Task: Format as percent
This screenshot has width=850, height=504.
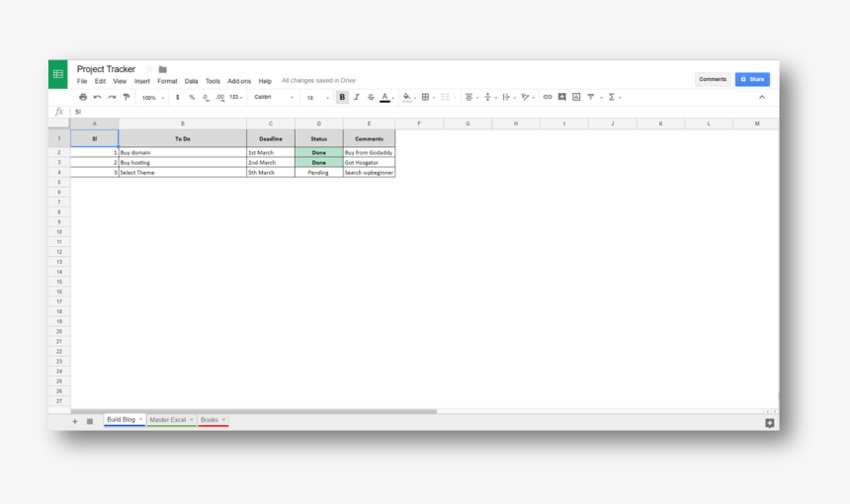Action: [192, 98]
